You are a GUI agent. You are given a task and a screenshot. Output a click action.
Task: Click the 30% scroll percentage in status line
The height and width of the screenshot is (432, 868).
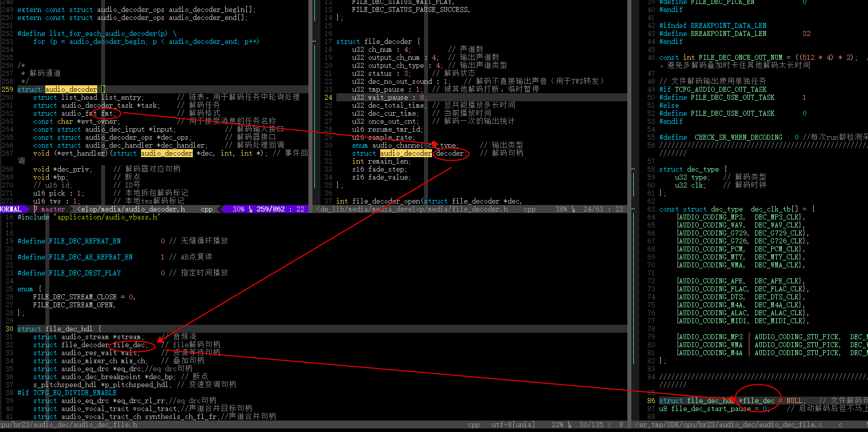tap(238, 209)
